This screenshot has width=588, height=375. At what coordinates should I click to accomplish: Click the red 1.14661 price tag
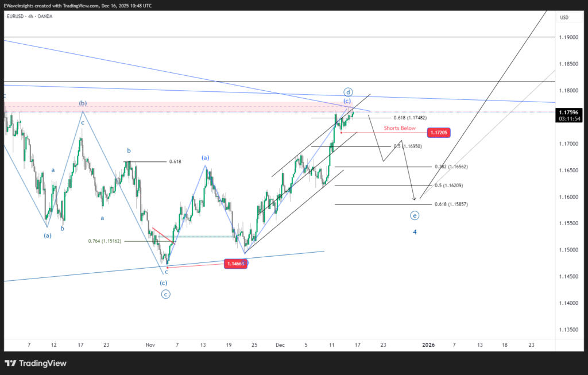click(235, 263)
